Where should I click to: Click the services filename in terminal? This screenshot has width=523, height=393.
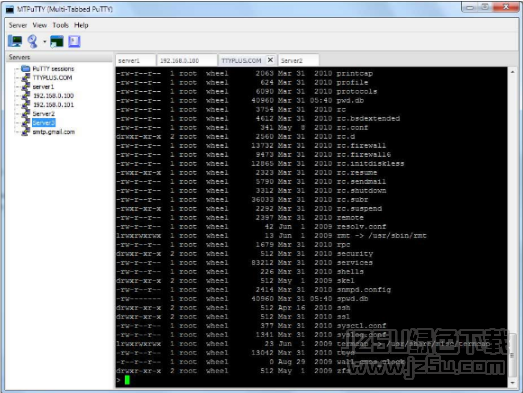tap(355, 263)
